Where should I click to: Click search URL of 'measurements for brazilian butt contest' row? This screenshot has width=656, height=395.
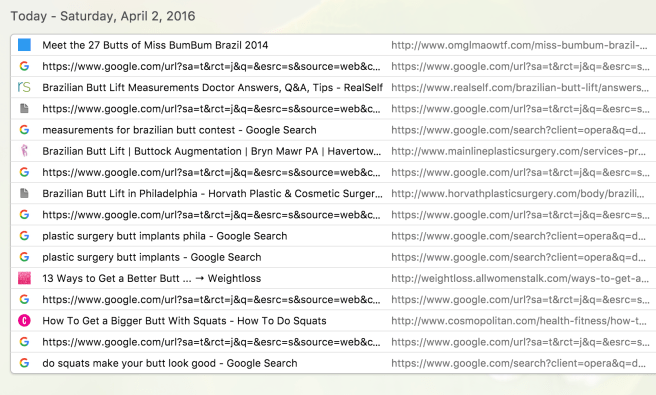(519, 130)
